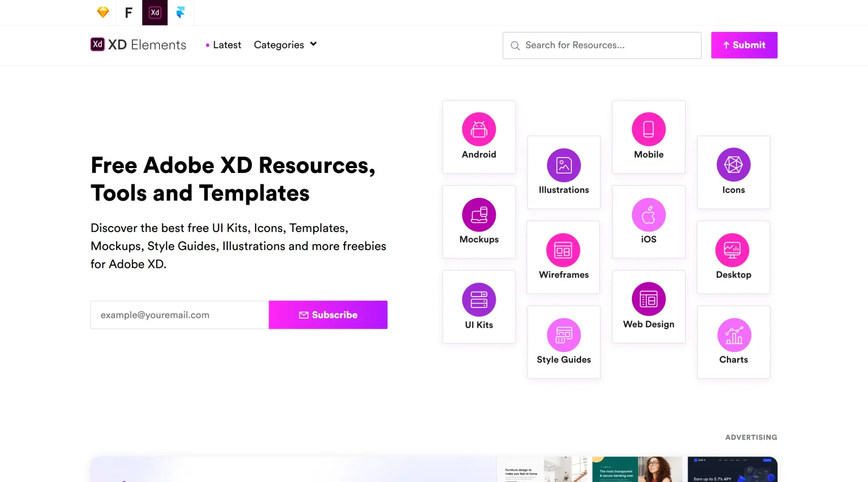Click the Submit button
868x482 pixels.
click(x=744, y=45)
